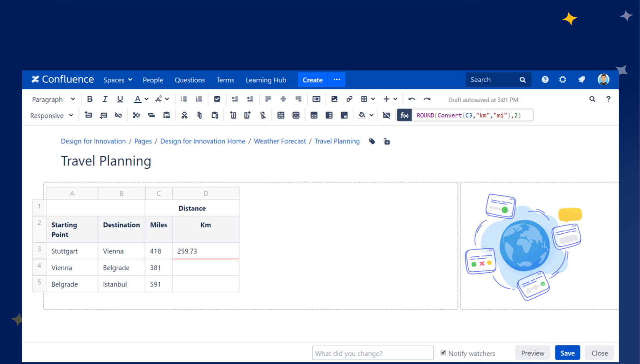This screenshot has width=640, height=364.
Task: Insert an image using the image icon
Action: pyautogui.click(x=334, y=99)
